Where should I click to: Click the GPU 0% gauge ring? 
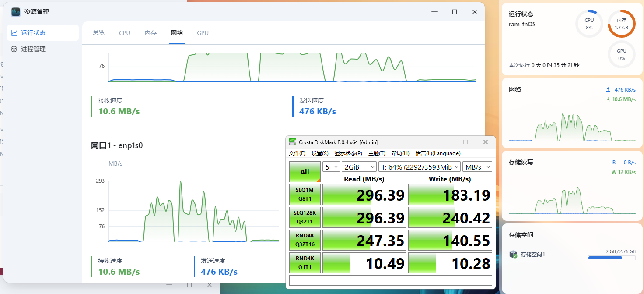coord(621,55)
